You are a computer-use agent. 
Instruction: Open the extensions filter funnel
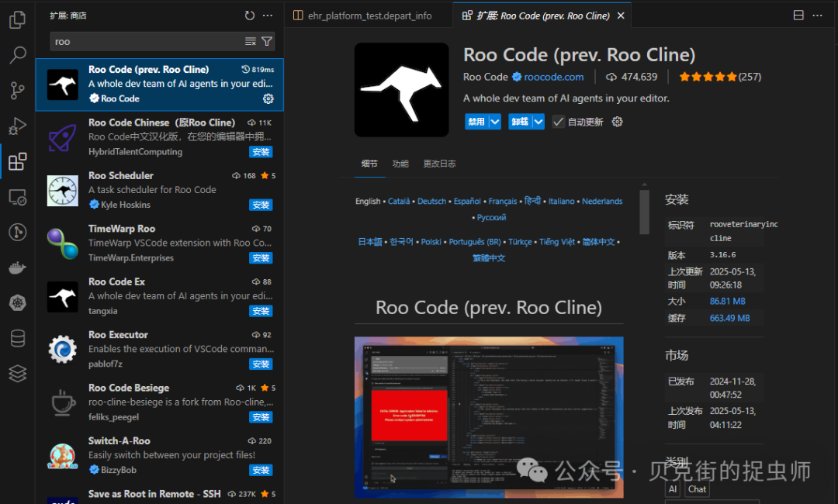267,42
